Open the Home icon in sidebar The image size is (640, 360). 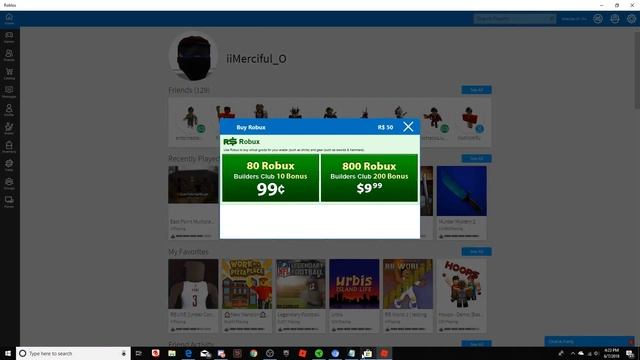coord(9,18)
